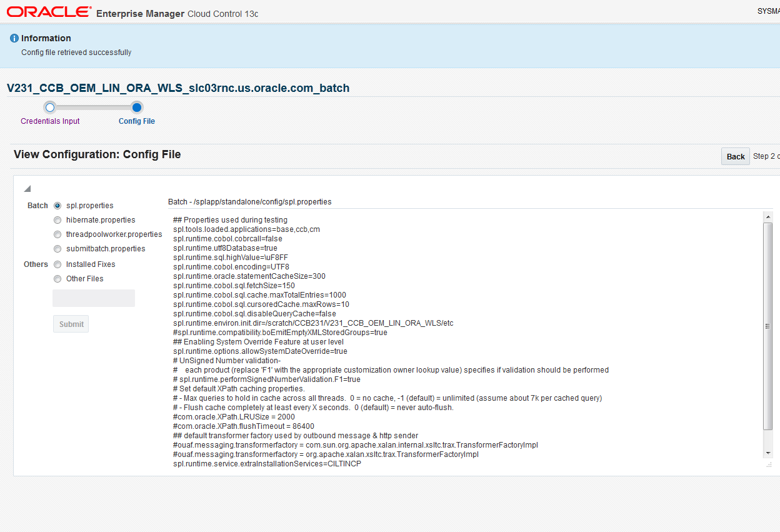Screen dimensions: 780x532
Task: Click the line spl.runtime.cobol.sql.cache.maxTotalEntries=1000
Action: tap(259, 295)
